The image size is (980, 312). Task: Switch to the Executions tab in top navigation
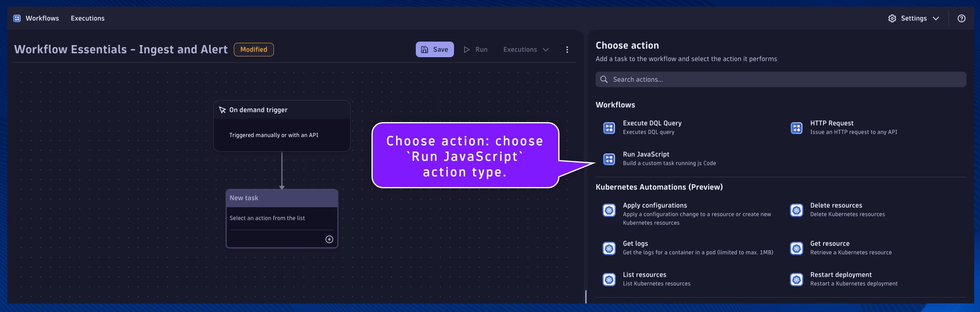coord(87,18)
